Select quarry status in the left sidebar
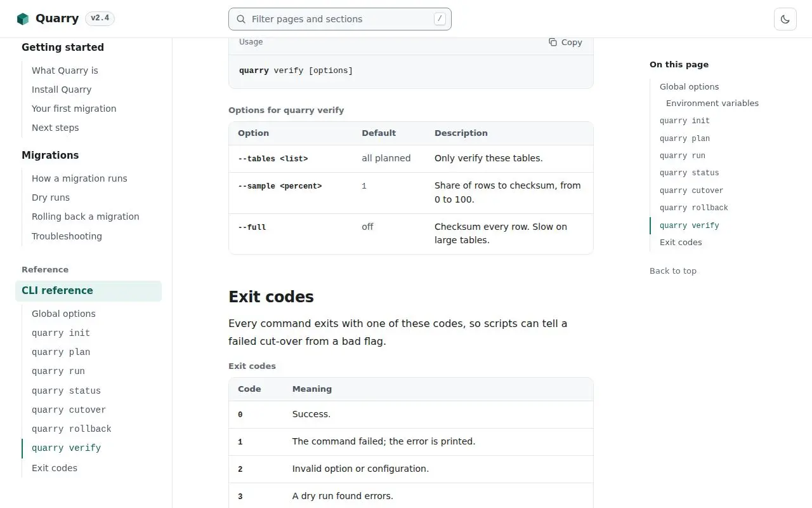Image resolution: width=812 pixels, height=508 pixels. [66, 391]
